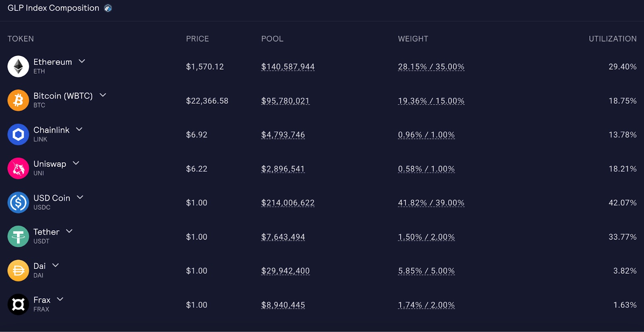Expand the Frax dropdown chevron
644x332 pixels.
click(x=60, y=299)
